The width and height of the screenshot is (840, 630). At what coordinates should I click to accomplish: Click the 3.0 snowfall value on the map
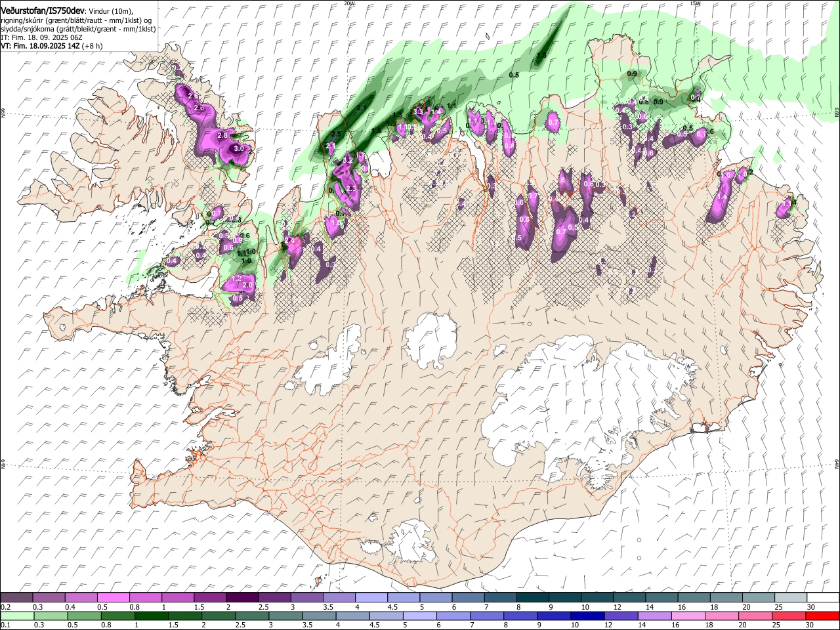[x=239, y=149]
